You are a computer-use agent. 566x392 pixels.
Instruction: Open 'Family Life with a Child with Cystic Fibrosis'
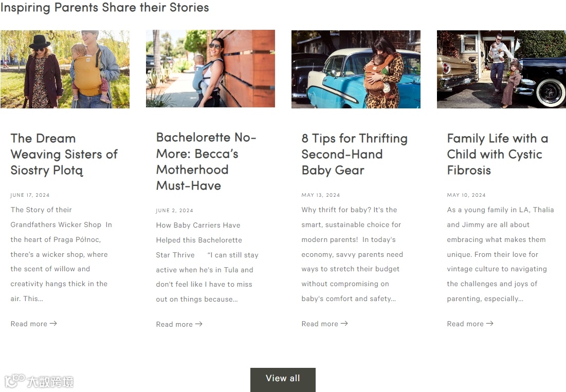coord(498,154)
